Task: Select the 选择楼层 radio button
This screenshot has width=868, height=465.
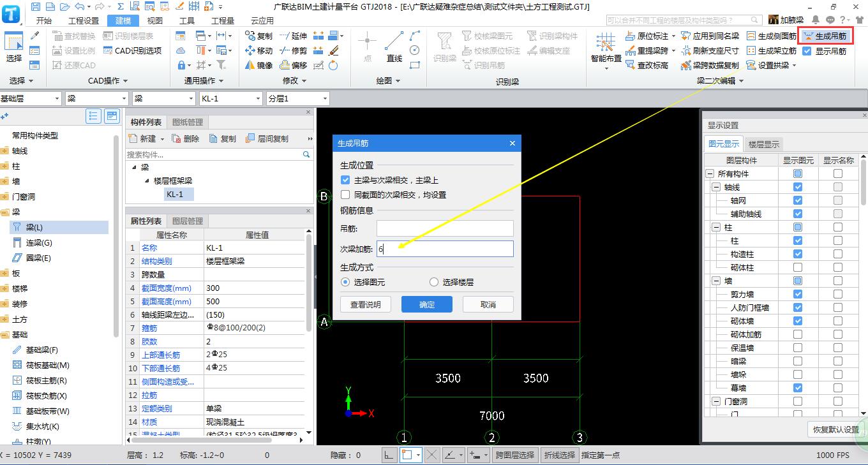Action: 434,282
